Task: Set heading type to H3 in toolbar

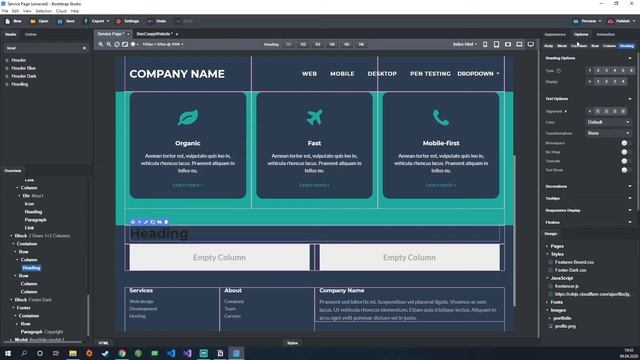Action: 318,44
